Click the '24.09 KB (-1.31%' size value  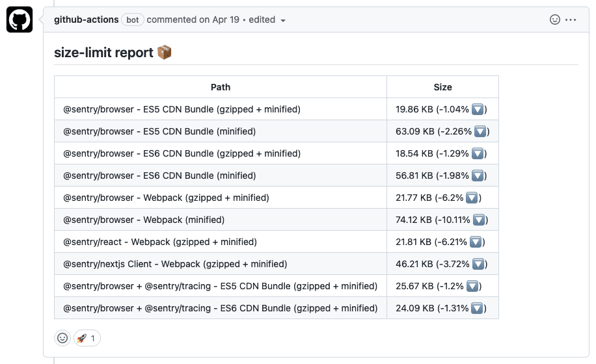coord(432,308)
